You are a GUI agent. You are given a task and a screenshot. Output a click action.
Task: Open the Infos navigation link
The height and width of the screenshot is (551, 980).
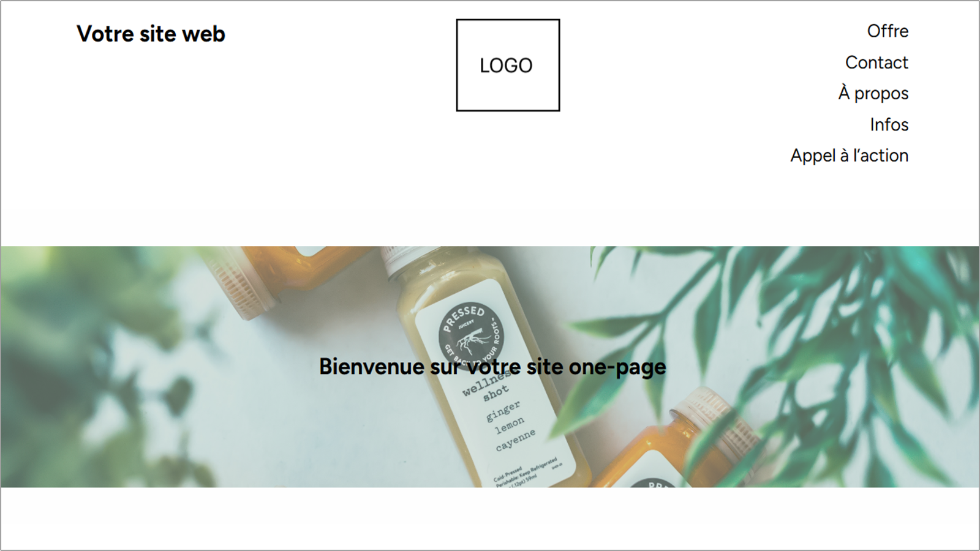pyautogui.click(x=889, y=125)
